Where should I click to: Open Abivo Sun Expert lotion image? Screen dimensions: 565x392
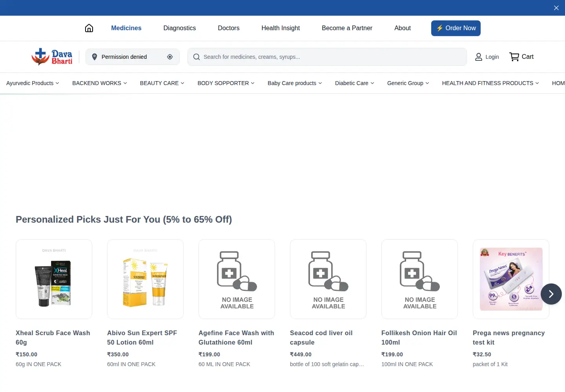[145, 279]
